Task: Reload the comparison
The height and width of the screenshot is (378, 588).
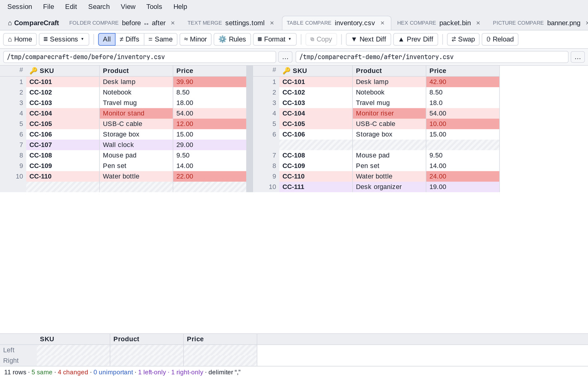Action: 500,39
